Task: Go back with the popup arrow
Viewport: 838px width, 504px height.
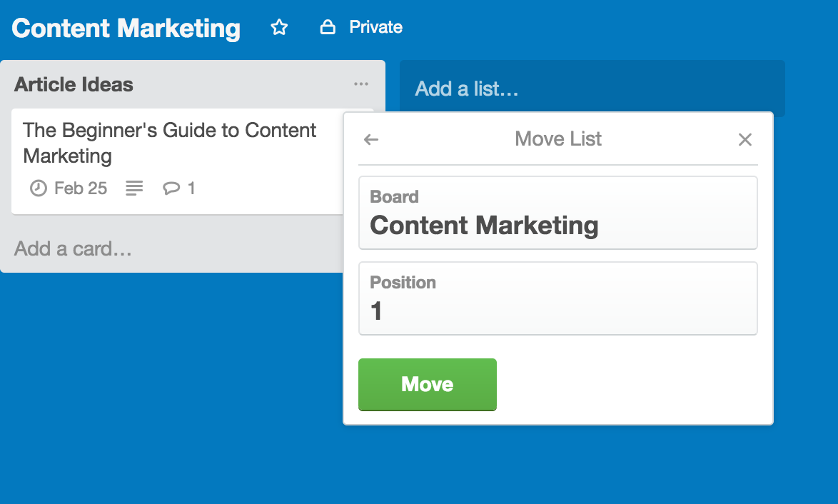Action: (371, 139)
